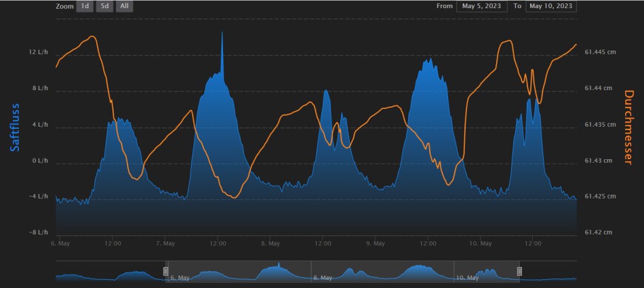Grab the left navigator handle
The image size is (644, 288).
click(166, 271)
